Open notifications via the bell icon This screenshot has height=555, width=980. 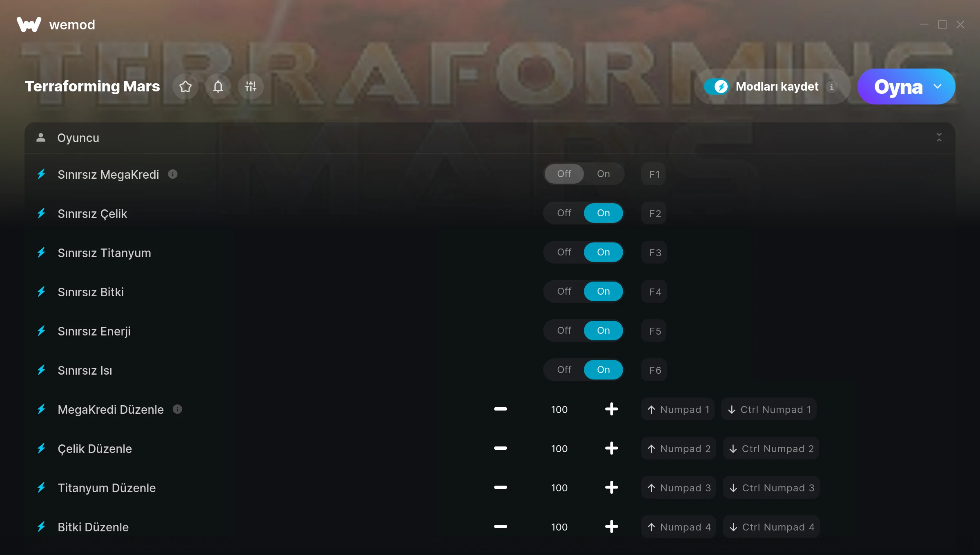point(218,87)
